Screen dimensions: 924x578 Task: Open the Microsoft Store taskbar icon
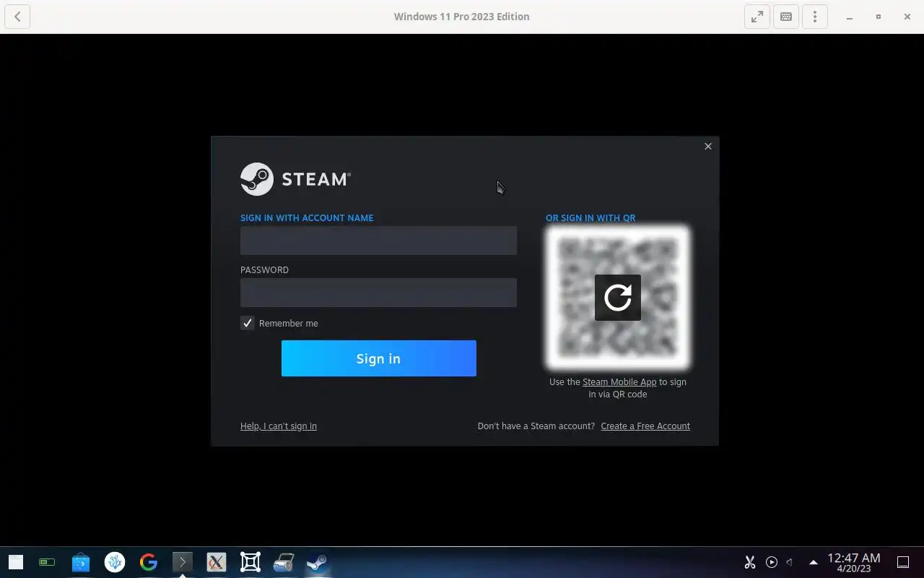81,562
